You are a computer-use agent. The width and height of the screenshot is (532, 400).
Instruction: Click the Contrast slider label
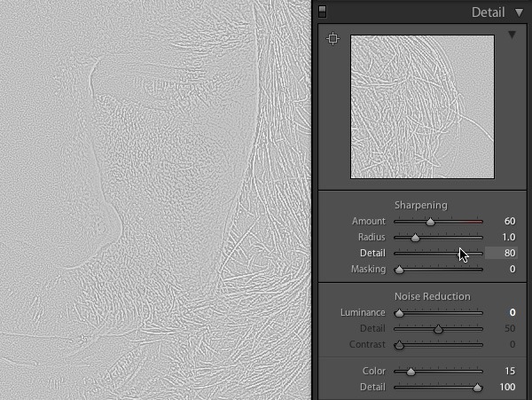tap(367, 344)
